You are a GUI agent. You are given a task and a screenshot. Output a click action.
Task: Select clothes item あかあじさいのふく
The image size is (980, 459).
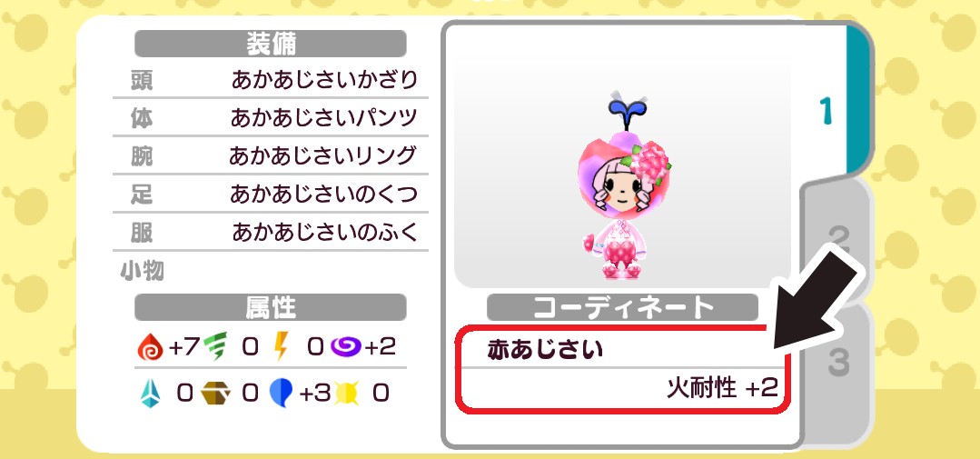[271, 234]
